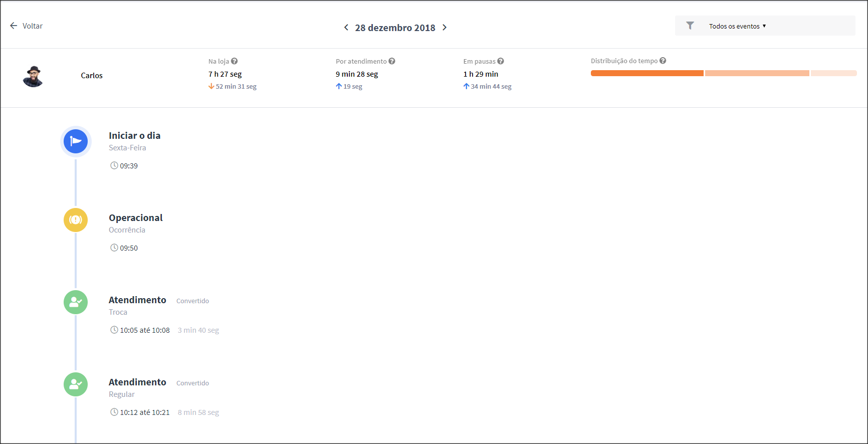Image resolution: width=868 pixels, height=444 pixels.
Task: Click the 28 dezembro 2018 date title
Action: click(x=395, y=28)
